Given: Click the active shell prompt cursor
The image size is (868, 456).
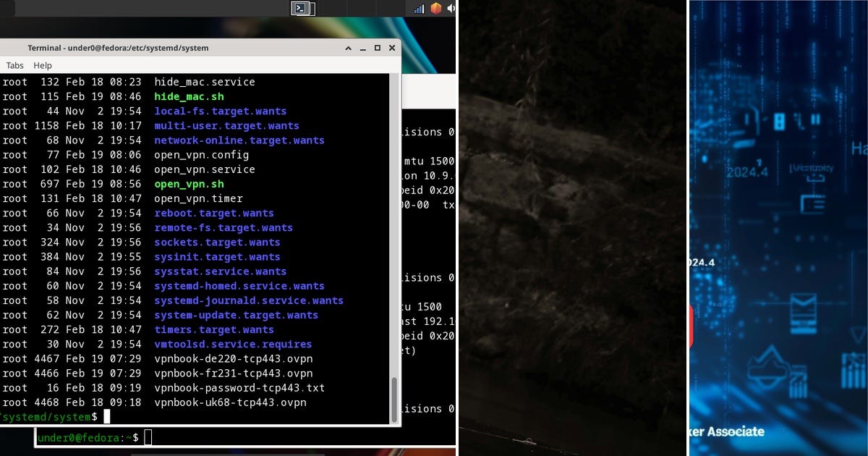Looking at the screenshot, I should [107, 416].
